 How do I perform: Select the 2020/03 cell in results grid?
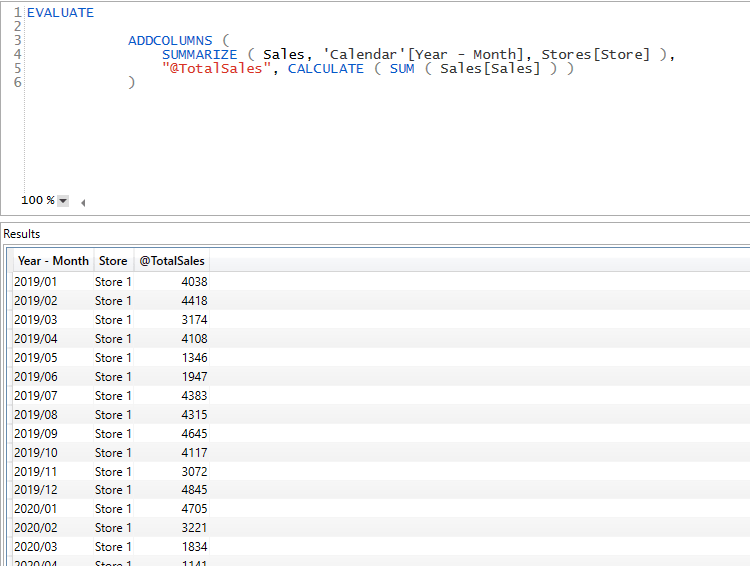36,547
